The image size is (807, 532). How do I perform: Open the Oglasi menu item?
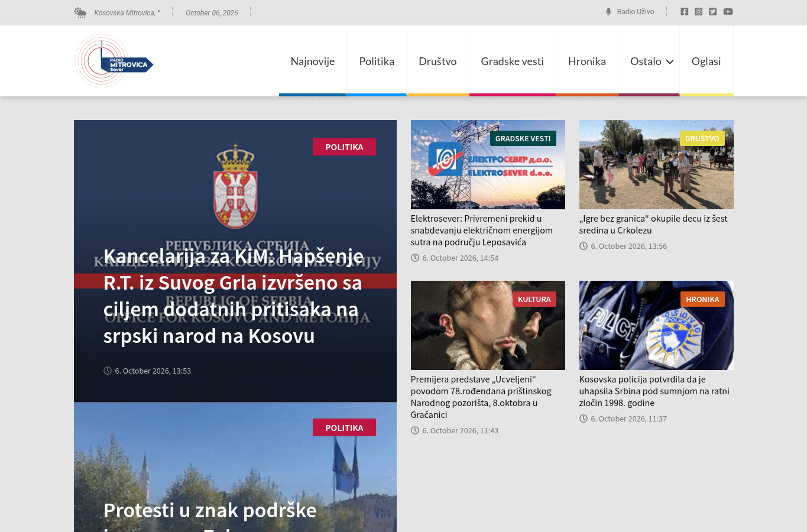tap(706, 61)
